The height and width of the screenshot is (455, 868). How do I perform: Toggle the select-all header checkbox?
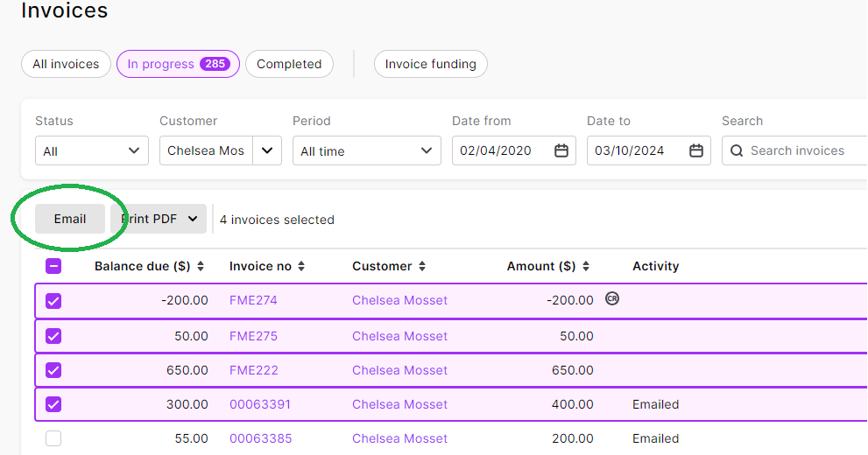pos(53,266)
